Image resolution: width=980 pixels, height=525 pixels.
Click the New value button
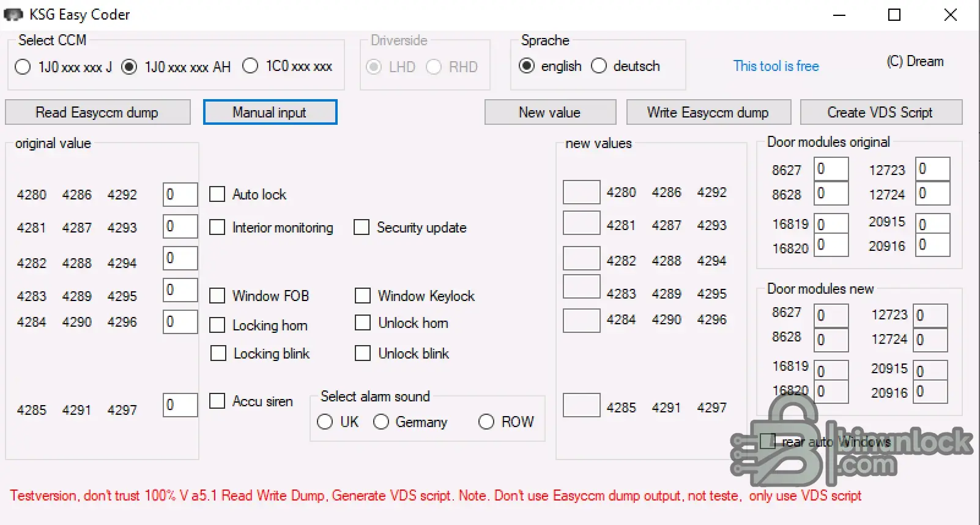coord(550,113)
